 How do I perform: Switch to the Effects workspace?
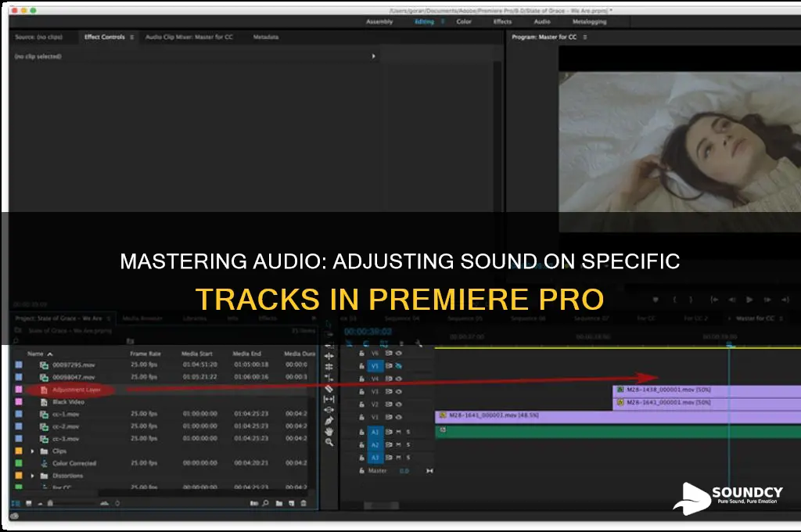pyautogui.click(x=502, y=21)
